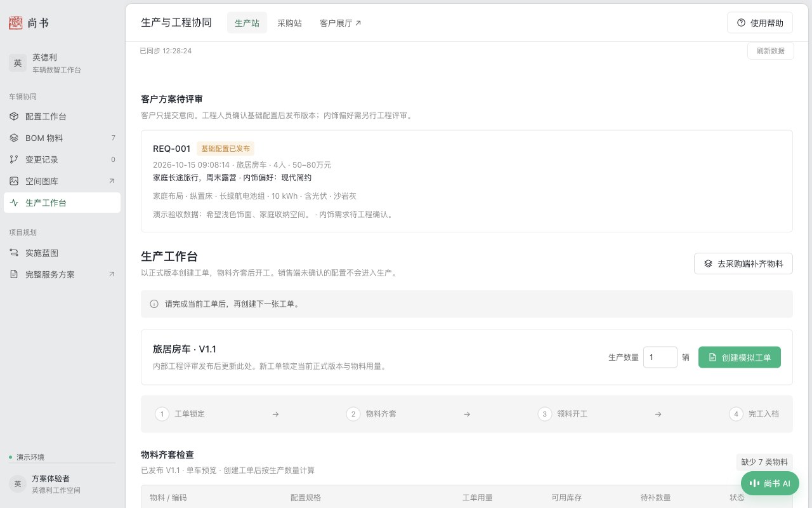Open 配置工作台 cube icon in sidebar
The width and height of the screenshot is (812, 508).
pos(14,117)
